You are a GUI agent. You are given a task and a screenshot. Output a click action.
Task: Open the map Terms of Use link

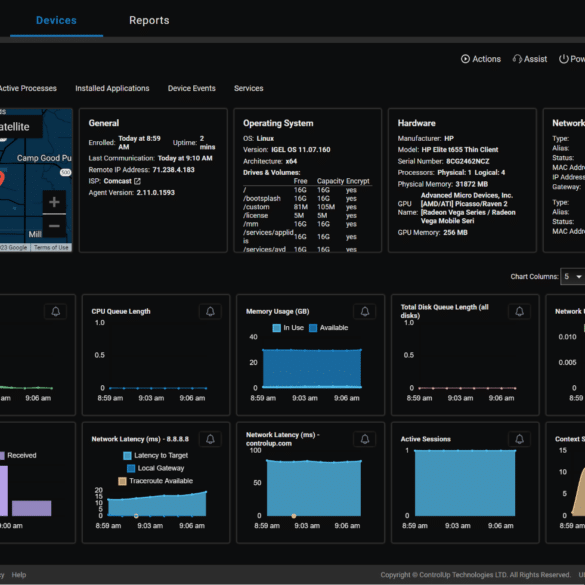click(x=51, y=247)
